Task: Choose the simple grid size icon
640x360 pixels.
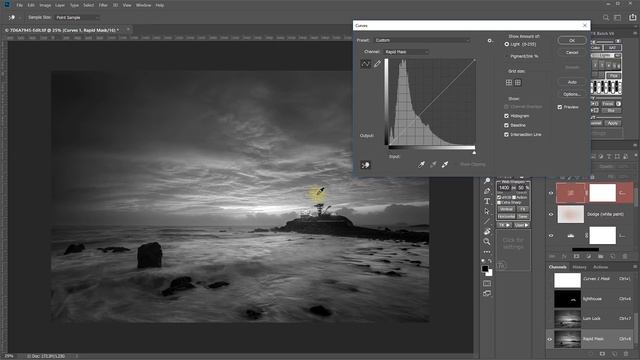Action: 509,82
